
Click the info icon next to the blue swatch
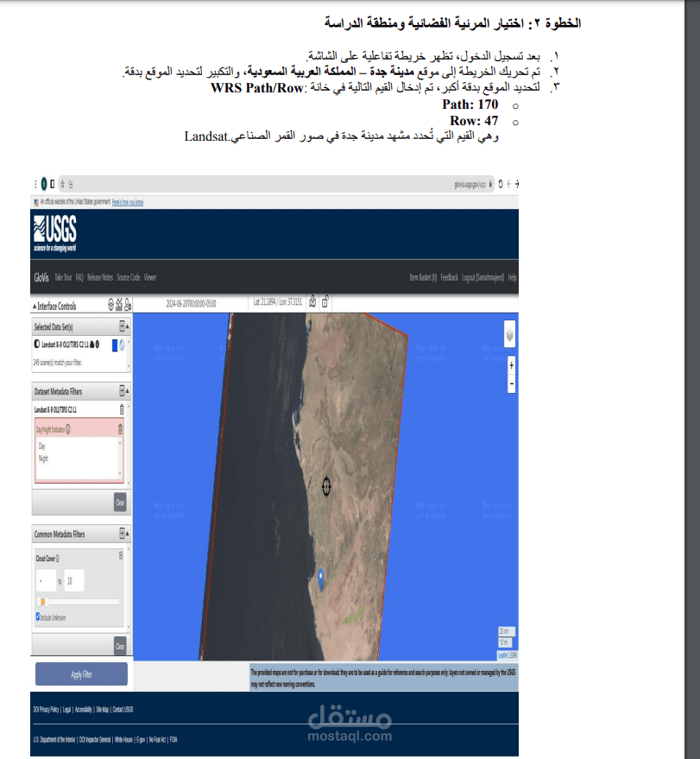pos(122,345)
